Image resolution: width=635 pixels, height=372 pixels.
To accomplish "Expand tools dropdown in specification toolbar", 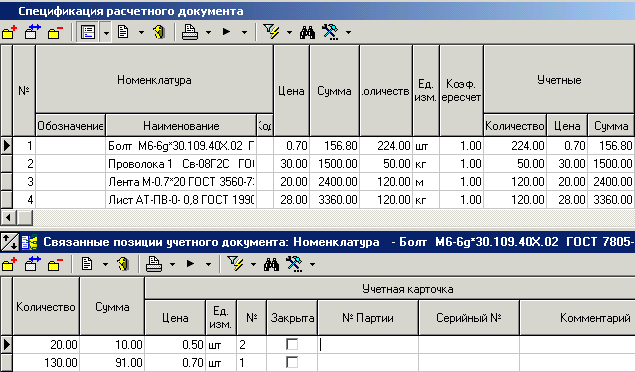I will click(x=348, y=32).
